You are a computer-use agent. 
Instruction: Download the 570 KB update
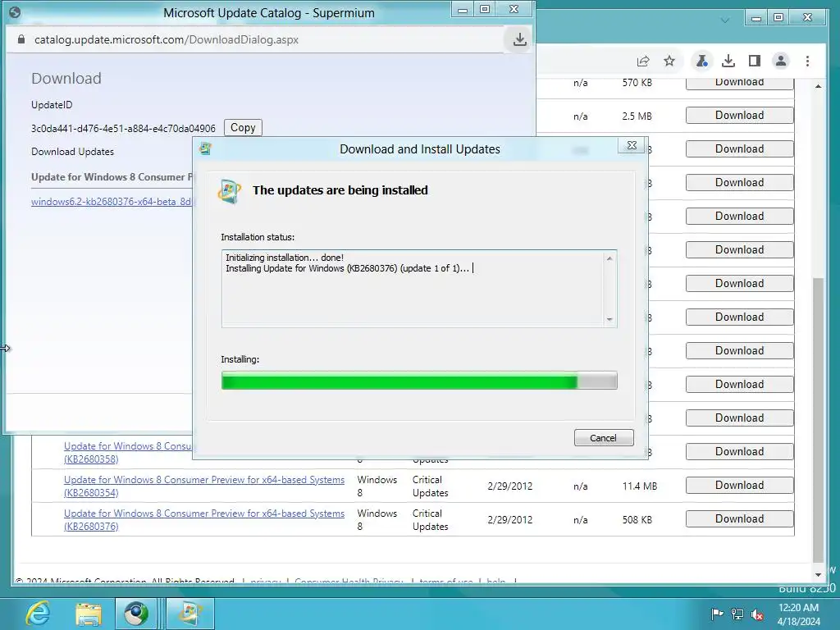click(739, 83)
